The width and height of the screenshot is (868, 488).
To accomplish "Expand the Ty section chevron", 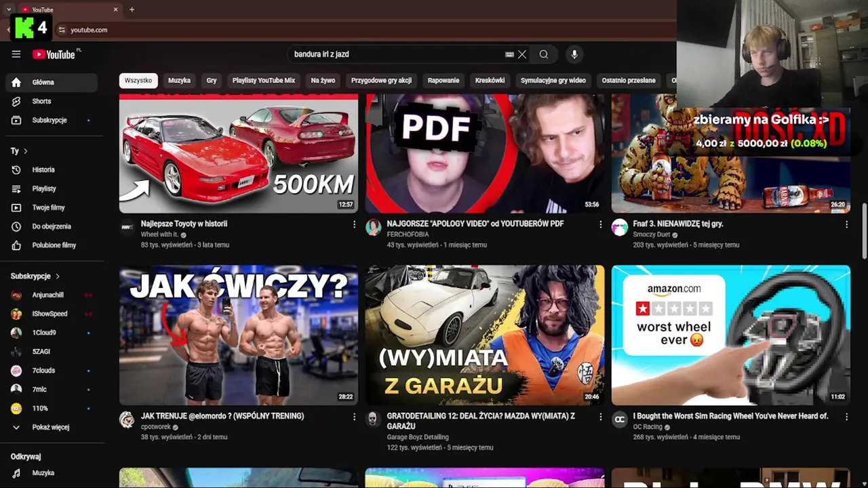I will coord(26,151).
